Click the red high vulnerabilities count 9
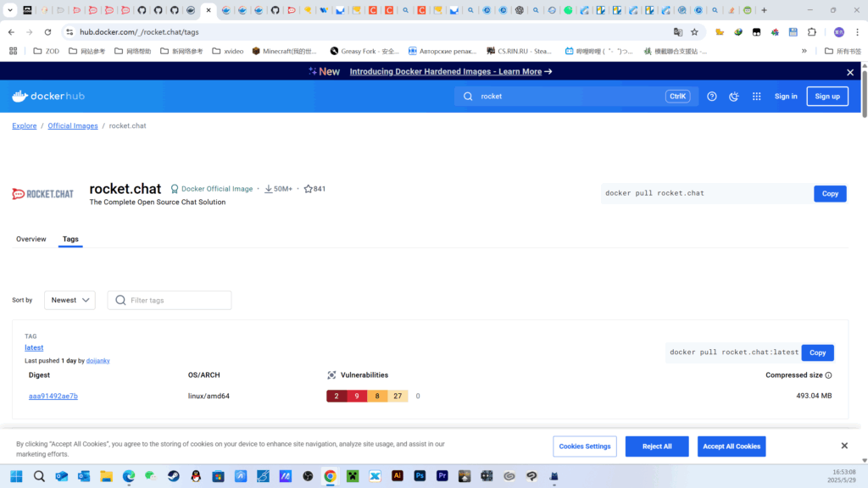The width and height of the screenshot is (868, 488). tap(357, 396)
